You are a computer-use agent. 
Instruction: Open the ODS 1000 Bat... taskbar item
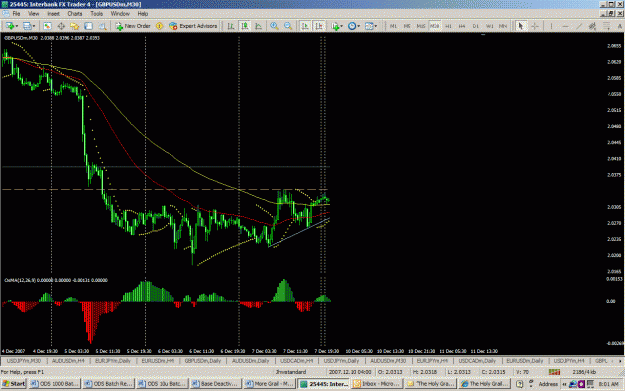(x=55, y=384)
